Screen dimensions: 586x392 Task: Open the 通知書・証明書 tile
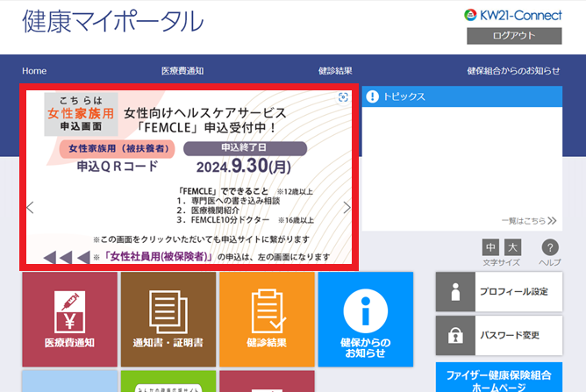click(x=168, y=319)
